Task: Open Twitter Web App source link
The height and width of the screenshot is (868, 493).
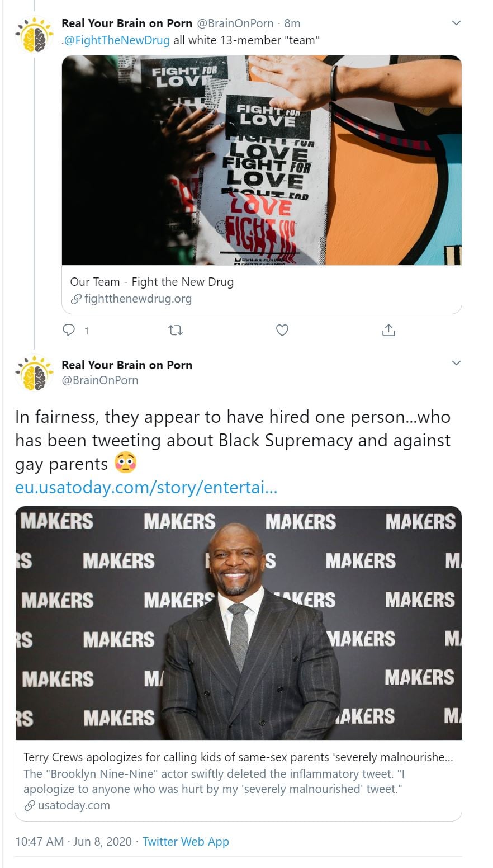Action: click(186, 841)
